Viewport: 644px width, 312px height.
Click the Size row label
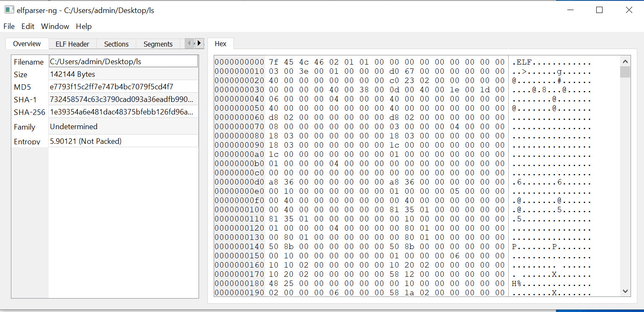point(21,75)
